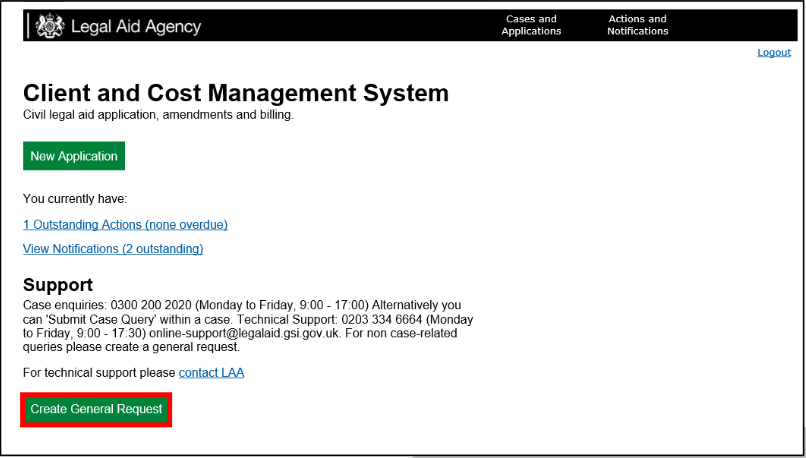
Task: Log out using the Logout link
Action: (773, 52)
